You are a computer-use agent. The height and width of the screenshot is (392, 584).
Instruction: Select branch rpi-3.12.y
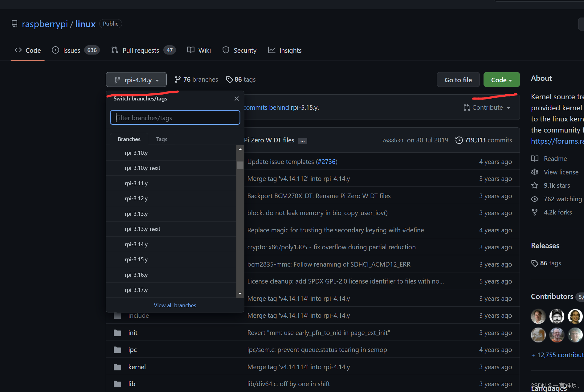171,198
